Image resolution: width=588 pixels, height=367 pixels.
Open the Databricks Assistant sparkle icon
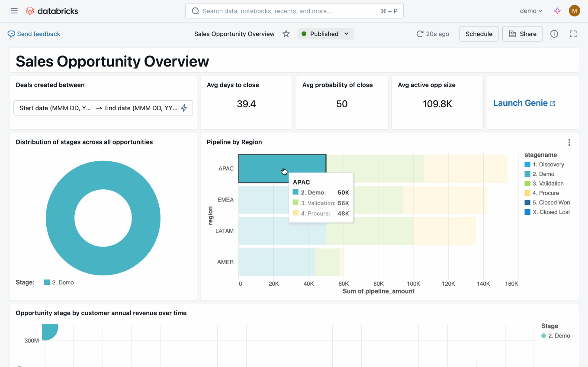pos(557,11)
